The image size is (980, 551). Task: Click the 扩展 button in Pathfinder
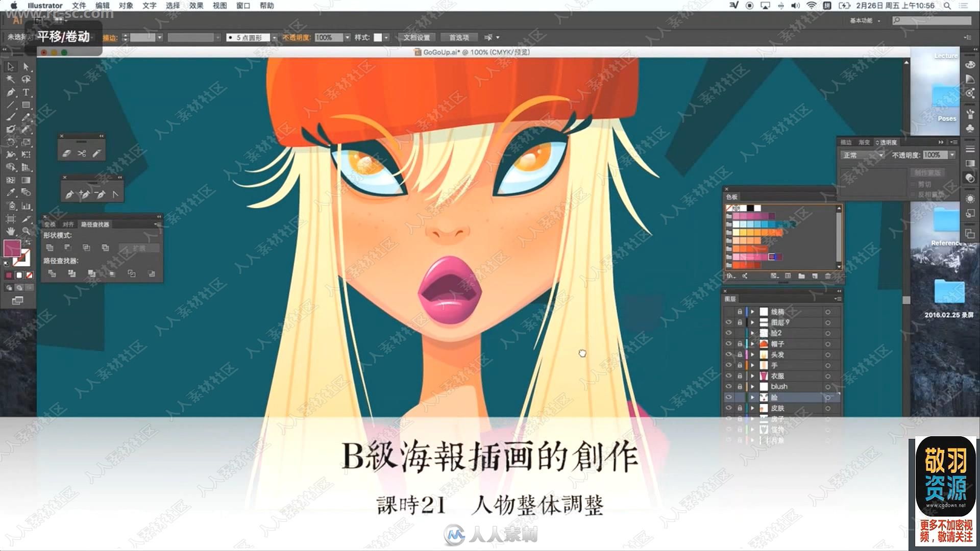click(139, 248)
